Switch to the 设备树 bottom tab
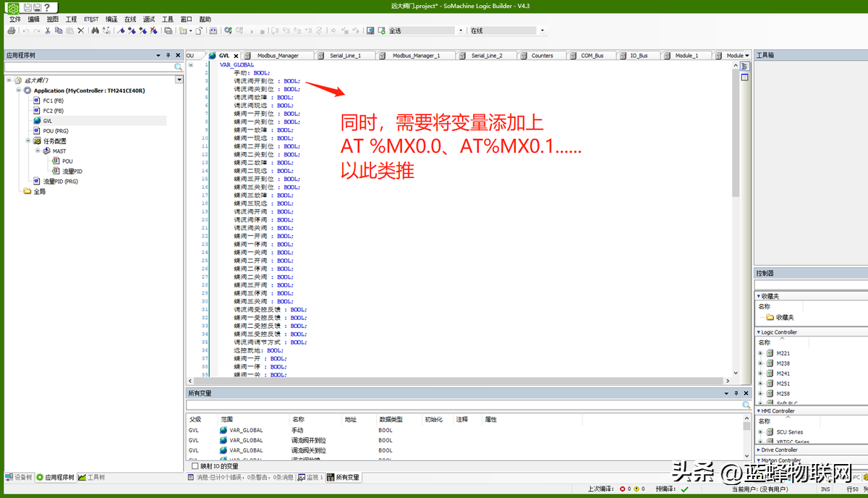The width and height of the screenshot is (868, 498). pyautogui.click(x=19, y=478)
